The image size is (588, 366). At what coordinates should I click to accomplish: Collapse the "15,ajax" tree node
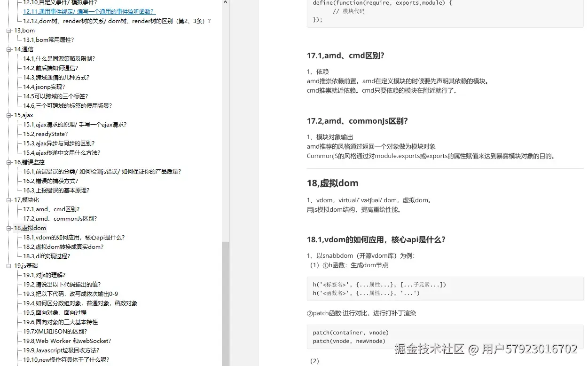[8, 115]
